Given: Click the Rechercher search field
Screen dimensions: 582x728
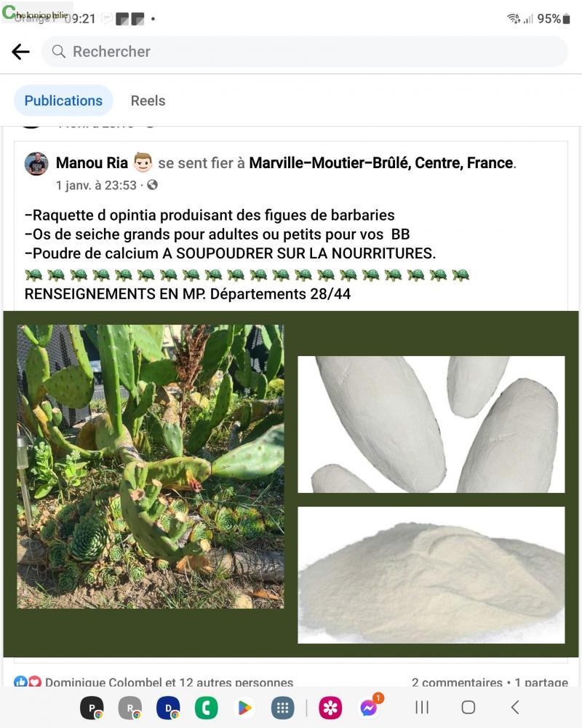Looking at the screenshot, I should point(305,52).
